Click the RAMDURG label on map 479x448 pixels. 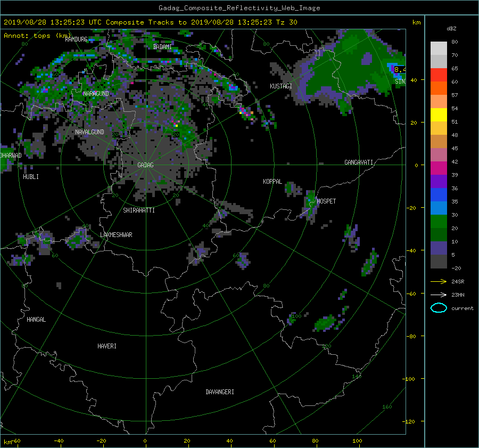[76, 39]
